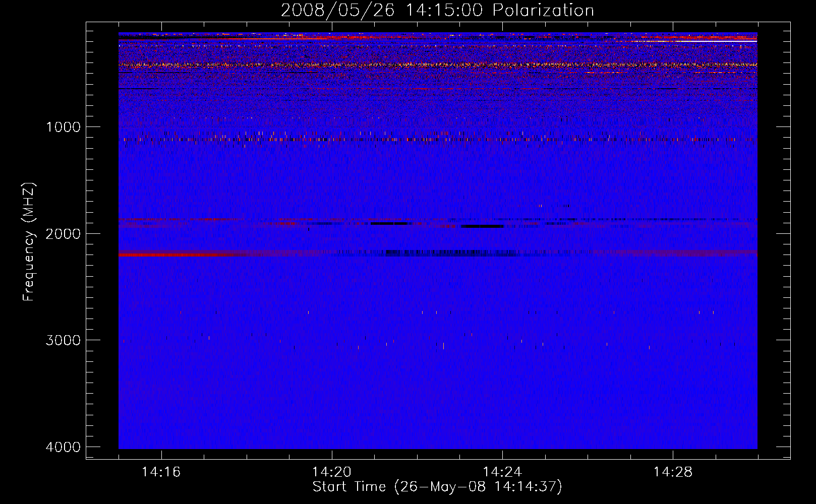816x504 pixels.
Task: Select the 3000 MHz frequency tick label
Action: pos(64,340)
